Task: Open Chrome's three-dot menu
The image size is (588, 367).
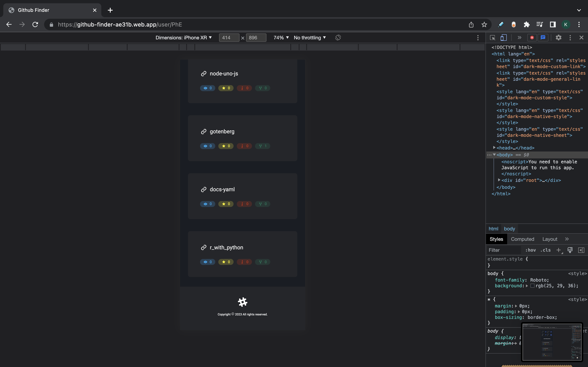Action: 579,24
